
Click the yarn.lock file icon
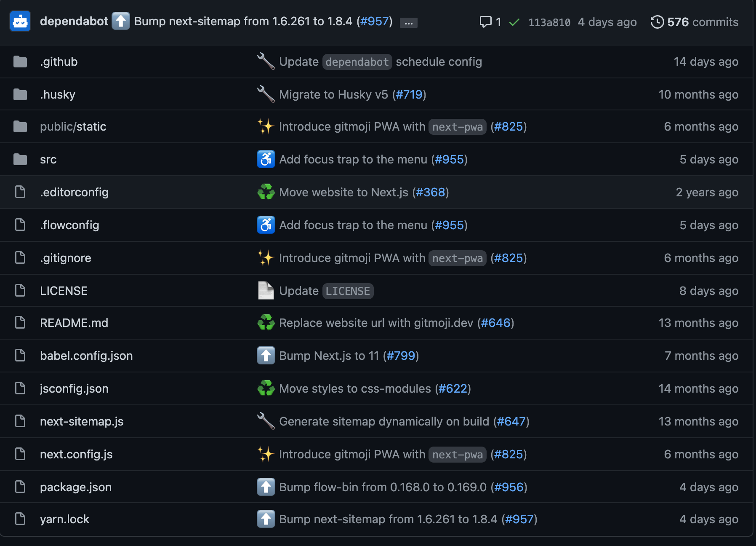coord(20,519)
